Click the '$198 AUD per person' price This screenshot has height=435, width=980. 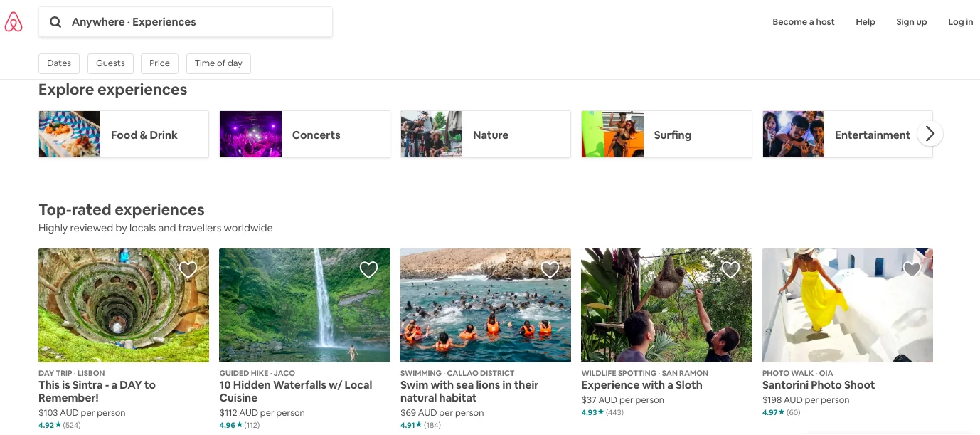[806, 400]
